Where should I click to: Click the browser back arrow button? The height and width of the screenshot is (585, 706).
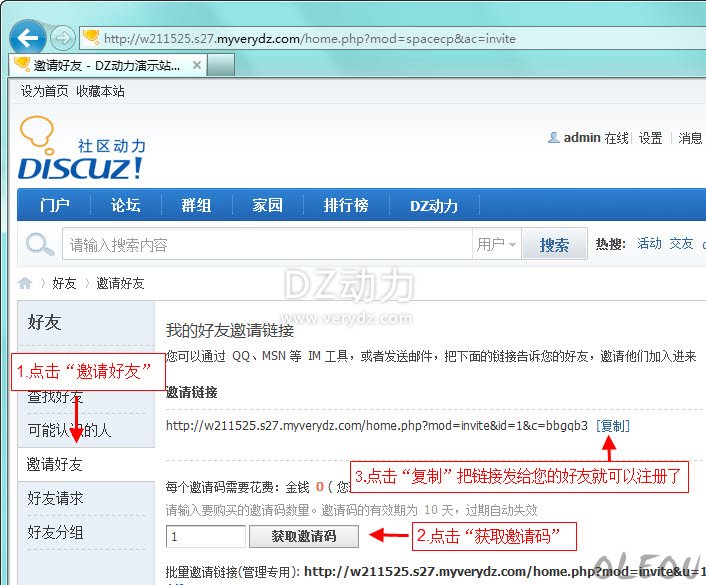pyautogui.click(x=28, y=38)
